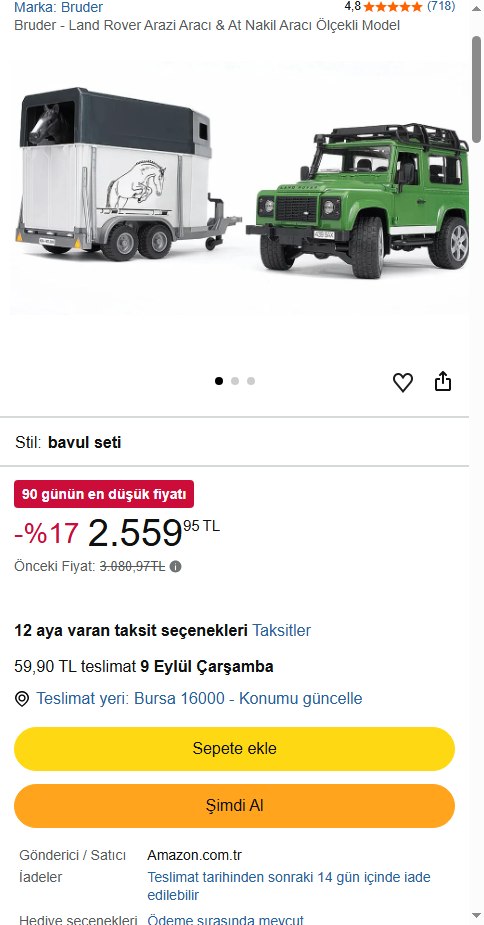Open the Taksitler installment options link
The height and width of the screenshot is (925, 484).
[282, 630]
